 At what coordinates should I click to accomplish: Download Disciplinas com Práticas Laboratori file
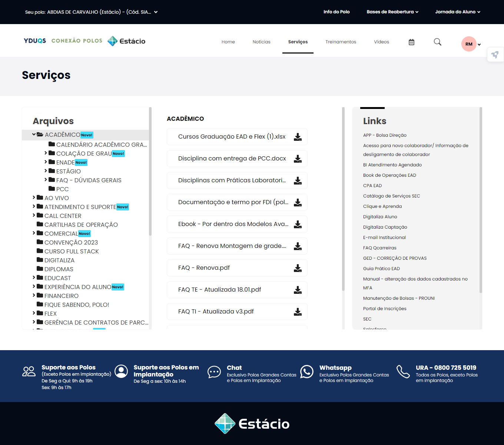pyautogui.click(x=298, y=181)
